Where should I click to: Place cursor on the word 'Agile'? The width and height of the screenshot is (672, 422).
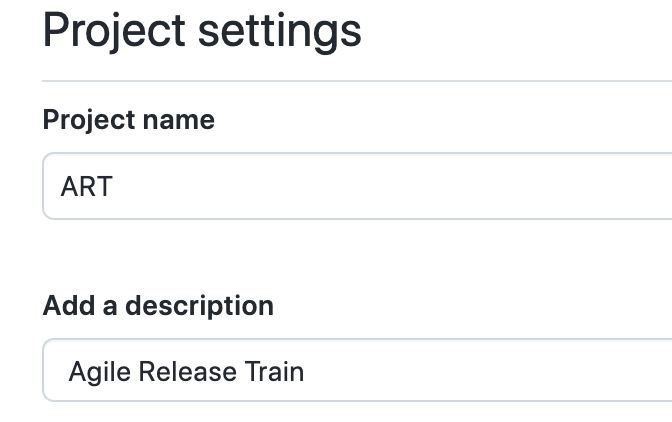tap(99, 372)
